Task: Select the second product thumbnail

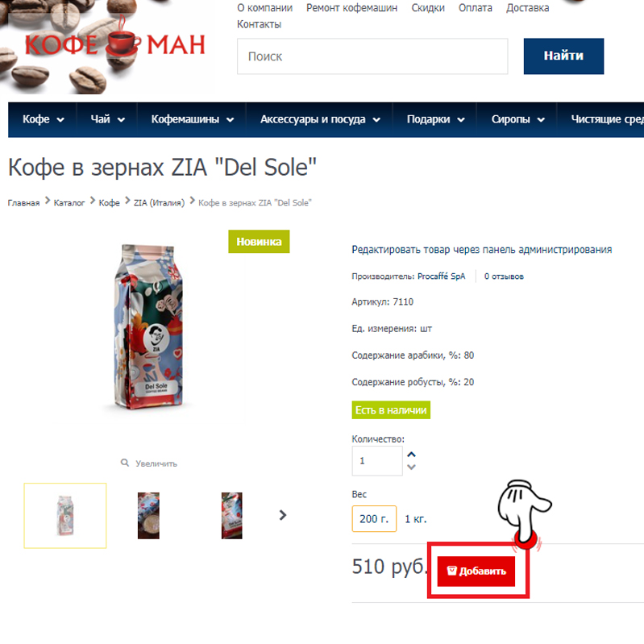Action: [148, 516]
